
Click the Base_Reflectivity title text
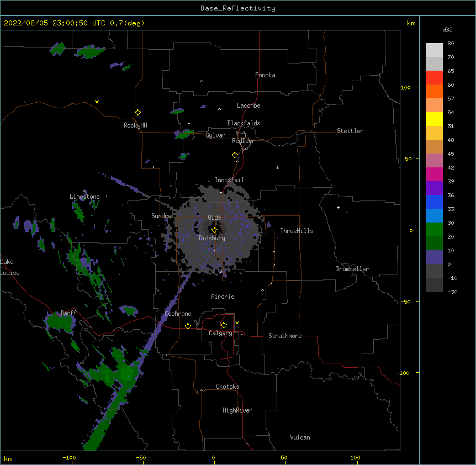[238, 8]
